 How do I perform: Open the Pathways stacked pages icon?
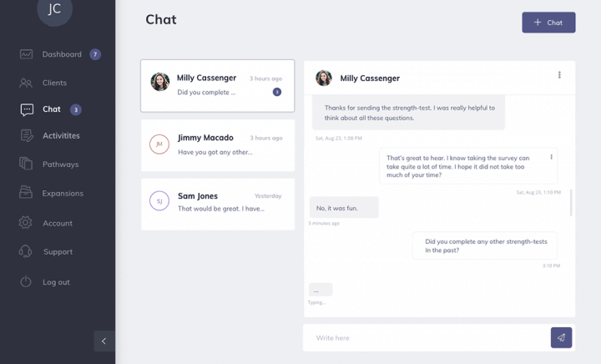pos(26,164)
